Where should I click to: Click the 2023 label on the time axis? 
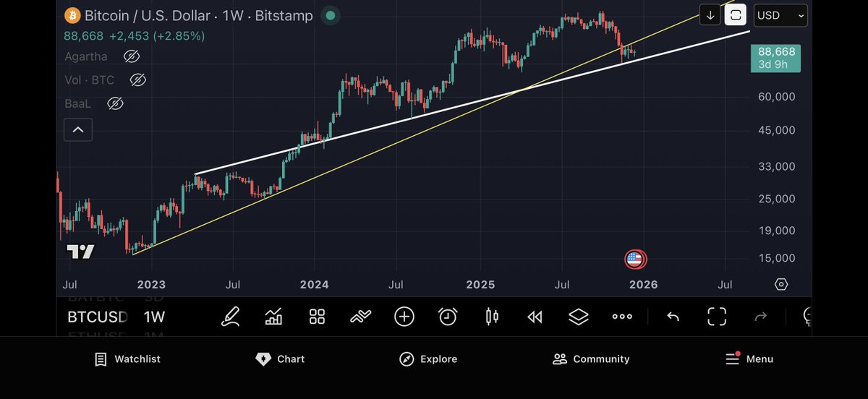151,285
